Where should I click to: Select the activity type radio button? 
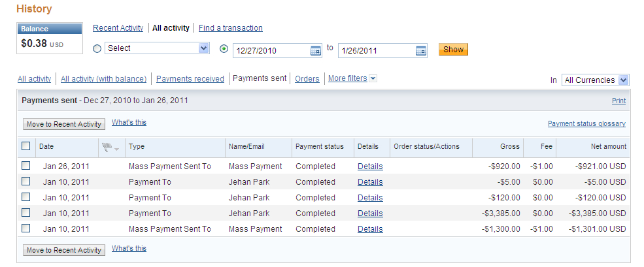tap(97, 48)
